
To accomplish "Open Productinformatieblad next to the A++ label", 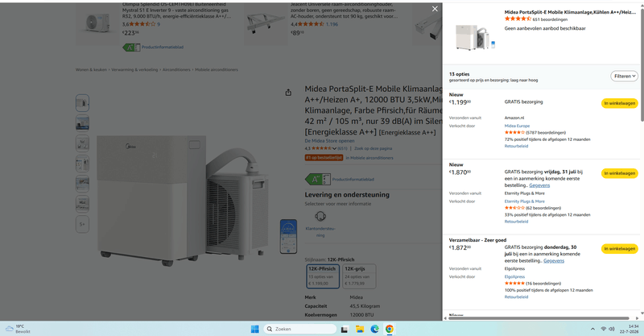I will 353,180.
